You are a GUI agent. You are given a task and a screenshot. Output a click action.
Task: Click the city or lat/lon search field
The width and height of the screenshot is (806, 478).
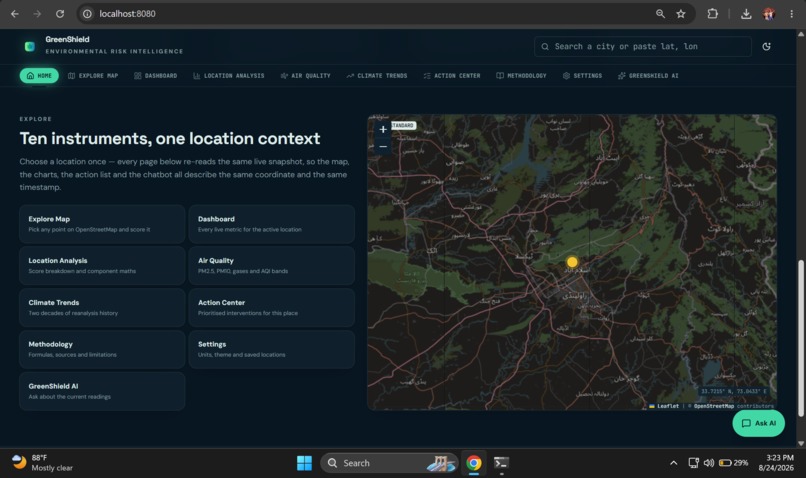click(x=643, y=46)
